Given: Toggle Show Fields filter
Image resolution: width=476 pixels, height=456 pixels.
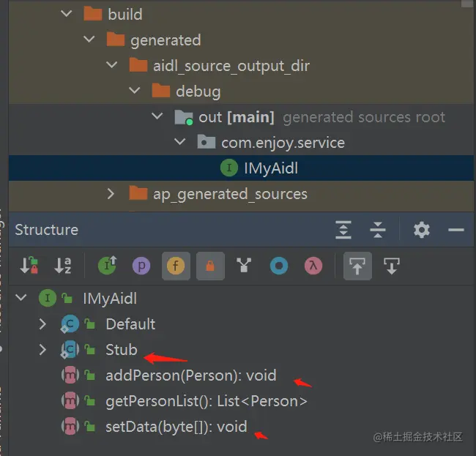Looking at the screenshot, I should [175, 266].
